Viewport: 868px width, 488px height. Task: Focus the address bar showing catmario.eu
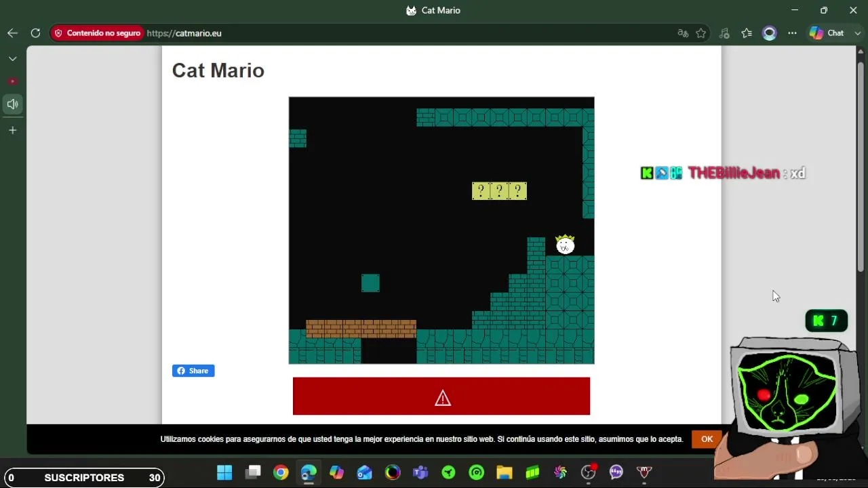407,33
